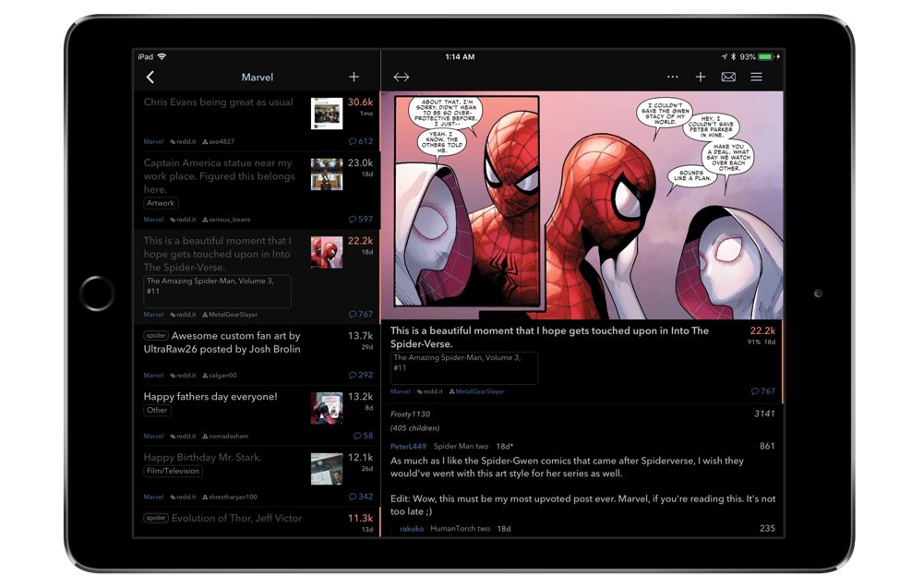This screenshot has width=923, height=588.
Task: Open Captain America statue thumbnail
Action: point(327,174)
